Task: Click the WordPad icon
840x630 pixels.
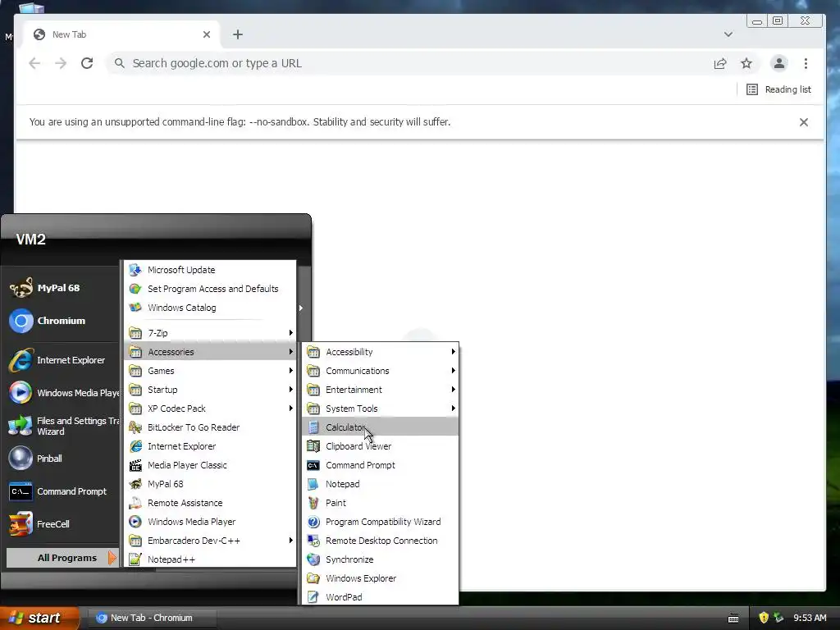Action: [x=313, y=597]
